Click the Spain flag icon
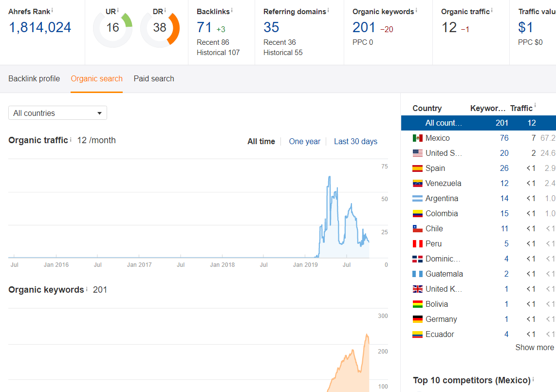Image resolution: width=556 pixels, height=392 pixels. [417, 168]
